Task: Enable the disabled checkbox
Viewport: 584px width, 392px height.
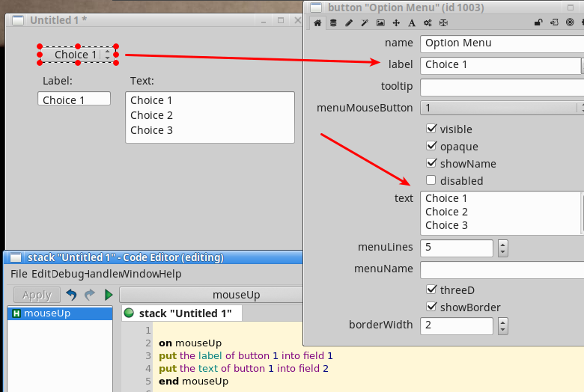Action: 431,180
